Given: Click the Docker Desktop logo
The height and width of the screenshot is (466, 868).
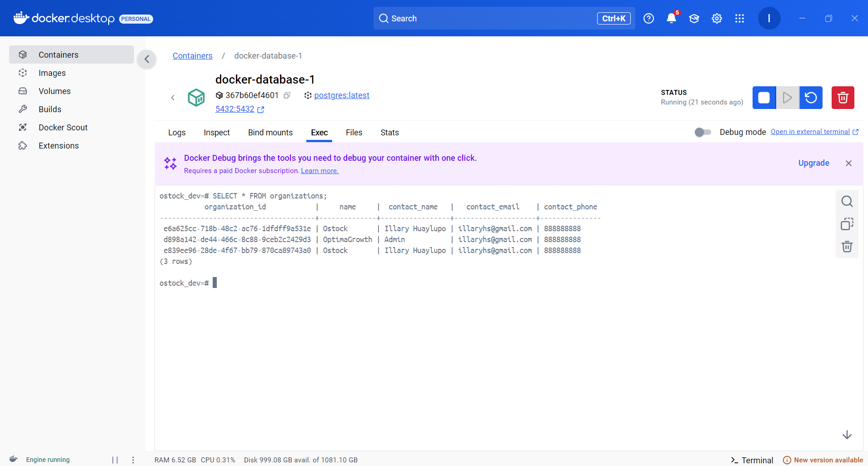Looking at the screenshot, I should coord(64,18).
